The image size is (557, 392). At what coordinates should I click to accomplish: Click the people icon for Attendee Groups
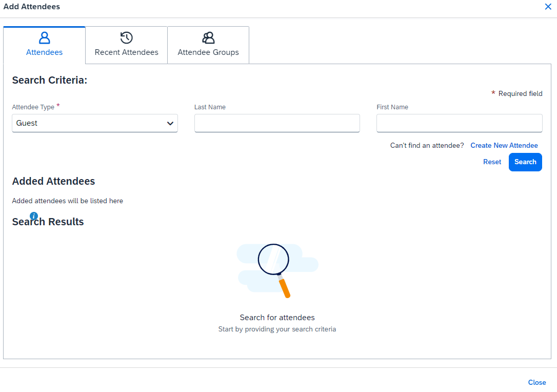coord(208,38)
